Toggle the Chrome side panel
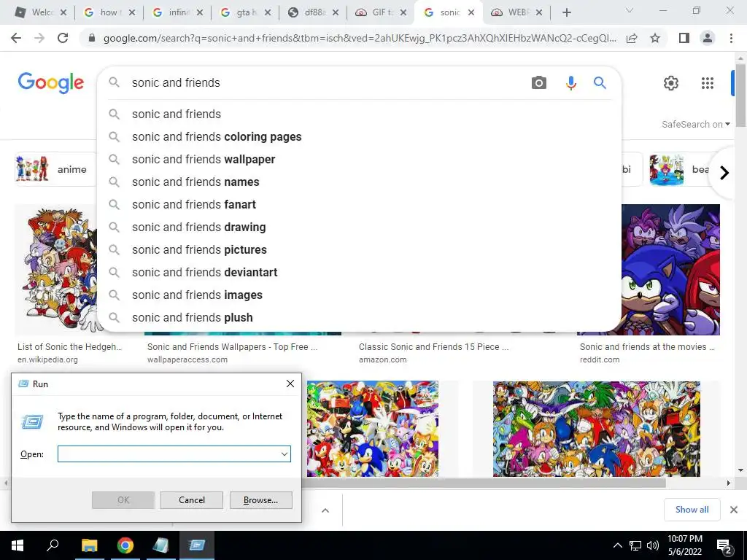This screenshot has height=560, width=747. 684,38
